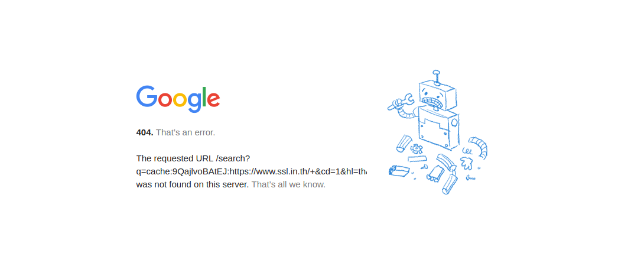Click the green letter l in the logo
This screenshot has height=279, width=644.
coord(204,96)
